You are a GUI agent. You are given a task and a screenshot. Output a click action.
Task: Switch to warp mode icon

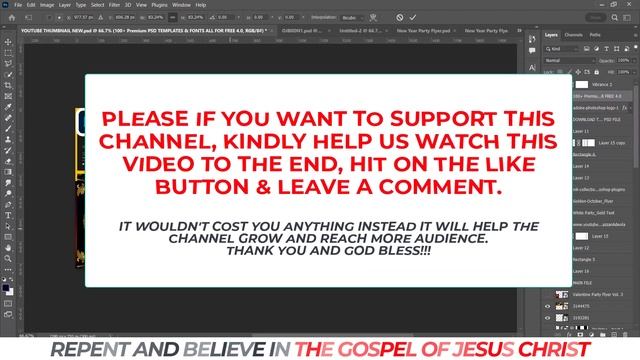373,18
